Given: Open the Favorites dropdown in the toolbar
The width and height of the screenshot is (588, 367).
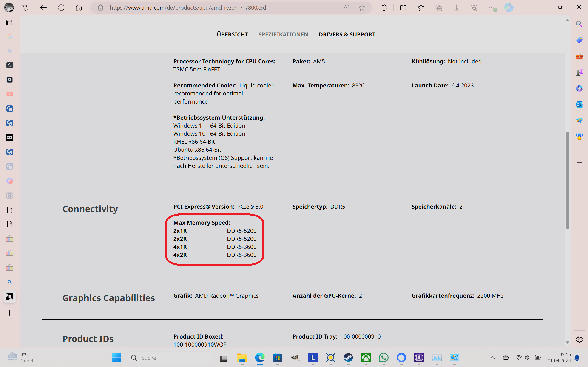Looking at the screenshot, I should coord(421,8).
